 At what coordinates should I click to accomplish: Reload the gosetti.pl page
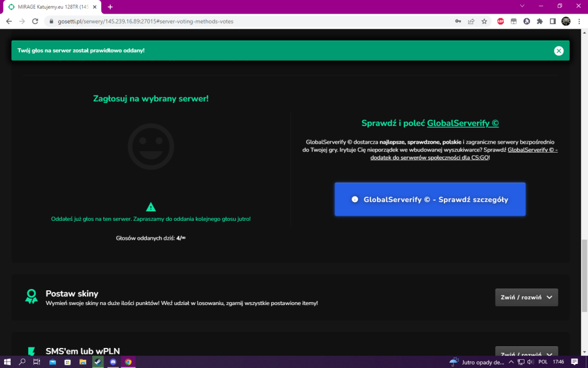pos(35,21)
